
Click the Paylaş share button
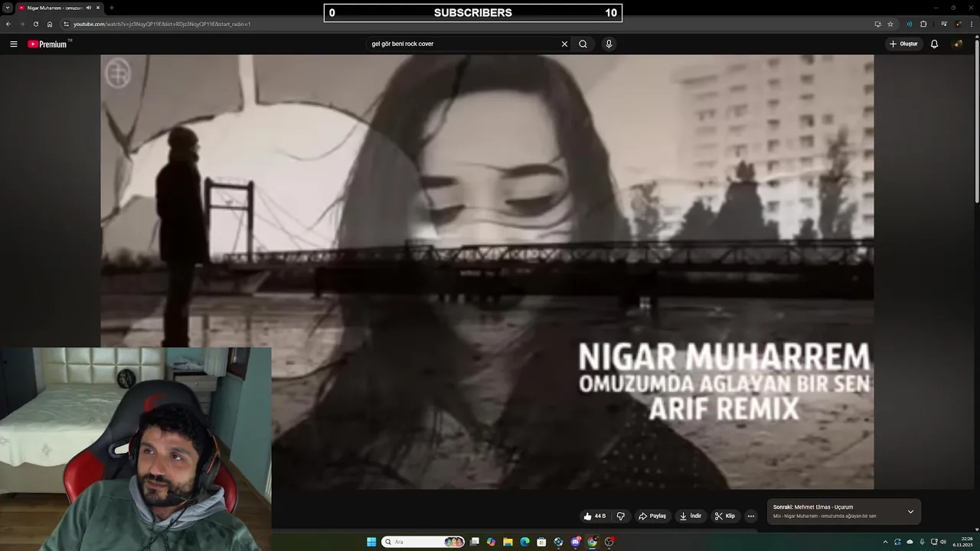point(652,516)
